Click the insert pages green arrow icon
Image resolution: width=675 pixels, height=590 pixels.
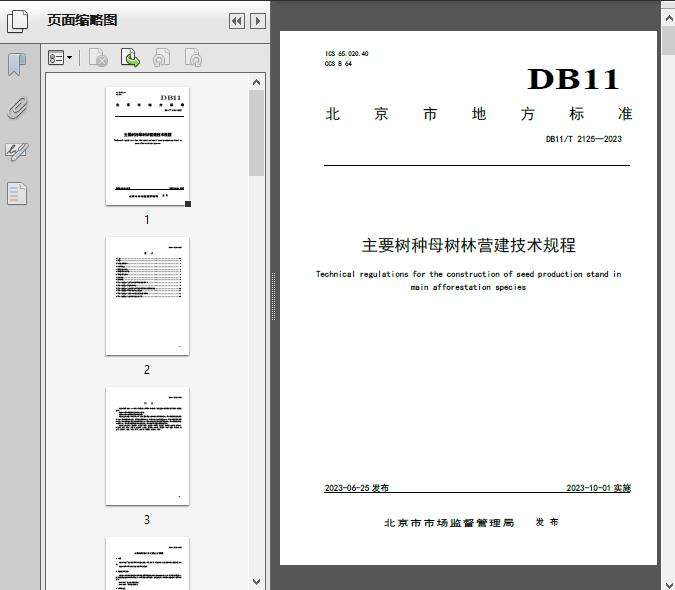click(130, 58)
